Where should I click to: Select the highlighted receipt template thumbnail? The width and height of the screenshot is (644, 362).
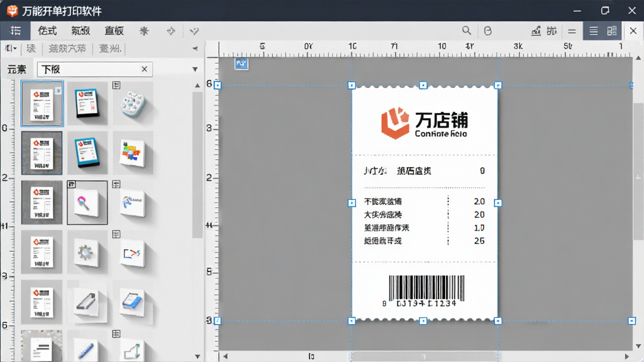42,104
